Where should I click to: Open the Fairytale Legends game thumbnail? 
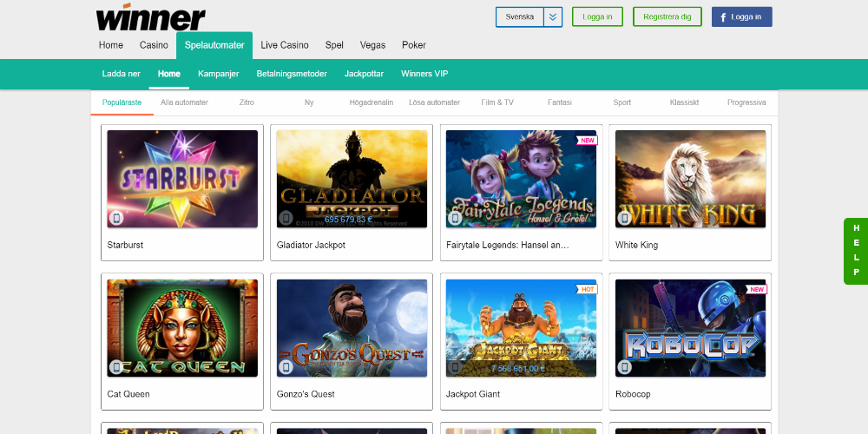pyautogui.click(x=521, y=179)
